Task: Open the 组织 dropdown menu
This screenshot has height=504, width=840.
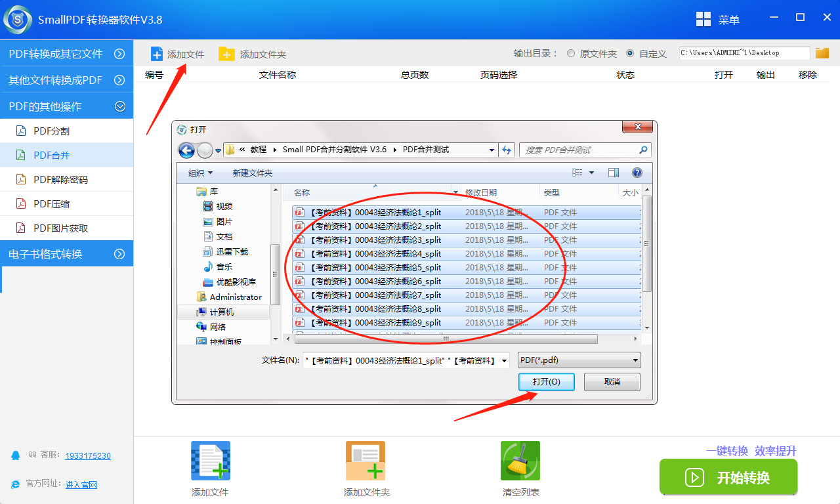Action: 200,173
